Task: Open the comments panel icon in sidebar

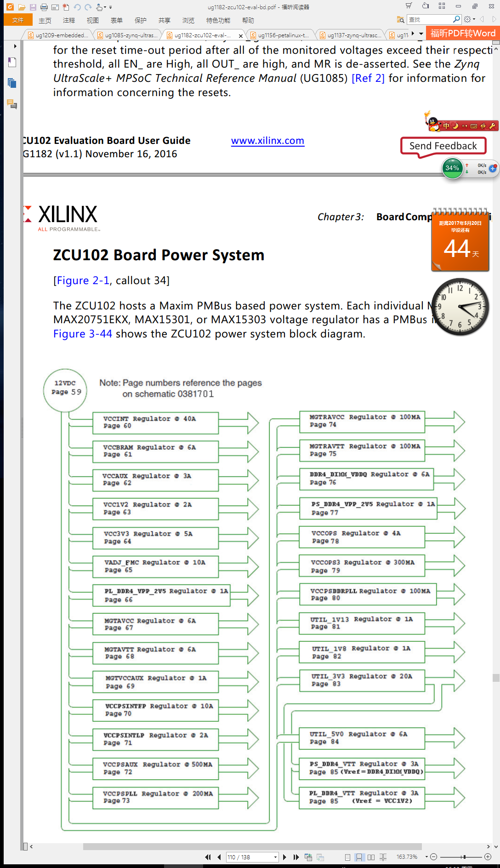Action: tap(12, 104)
